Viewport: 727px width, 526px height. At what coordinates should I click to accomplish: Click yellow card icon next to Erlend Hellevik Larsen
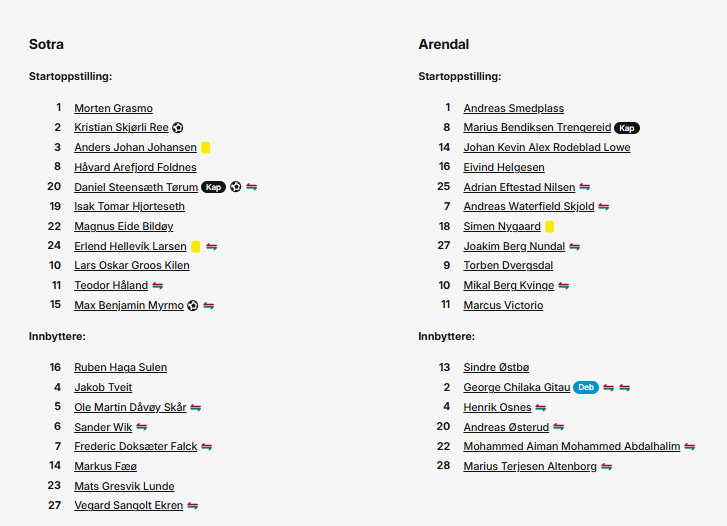tap(196, 246)
